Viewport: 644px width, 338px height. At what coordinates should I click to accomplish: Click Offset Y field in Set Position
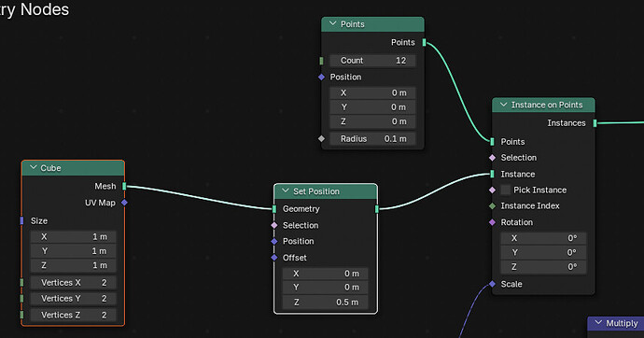pyautogui.click(x=326, y=288)
